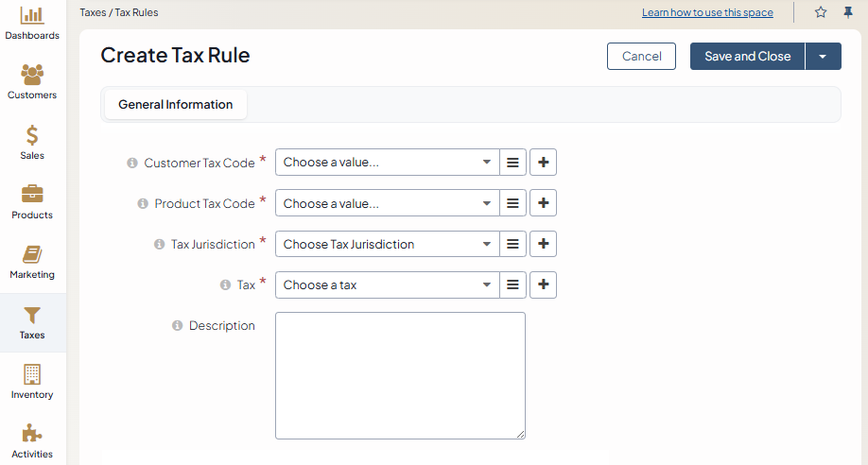
Task: Open list view for Customer Tax Code
Action: (x=512, y=163)
